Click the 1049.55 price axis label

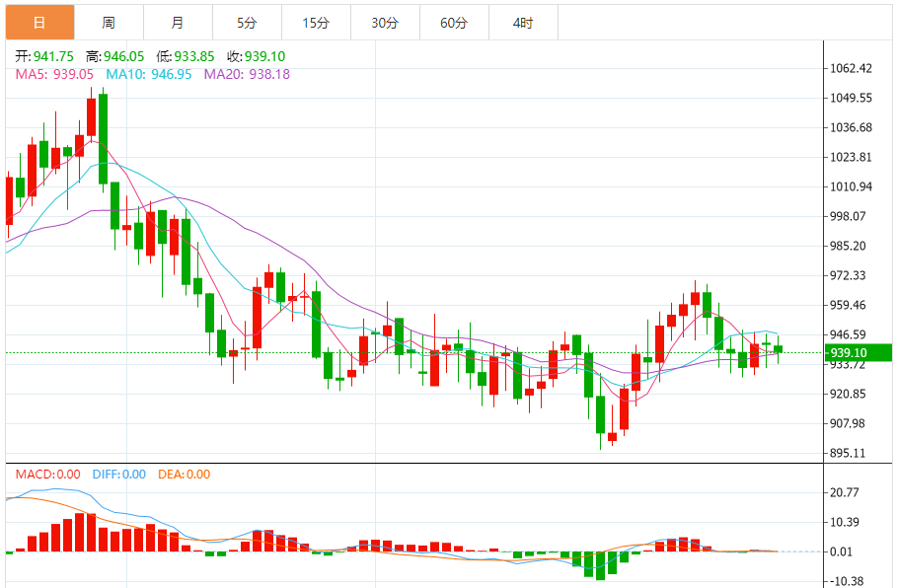coord(852,98)
